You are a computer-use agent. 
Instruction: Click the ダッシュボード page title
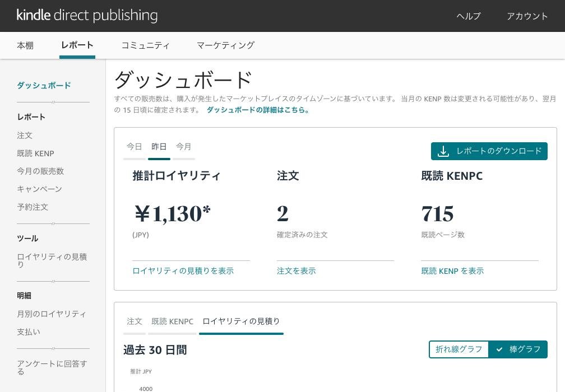point(183,80)
